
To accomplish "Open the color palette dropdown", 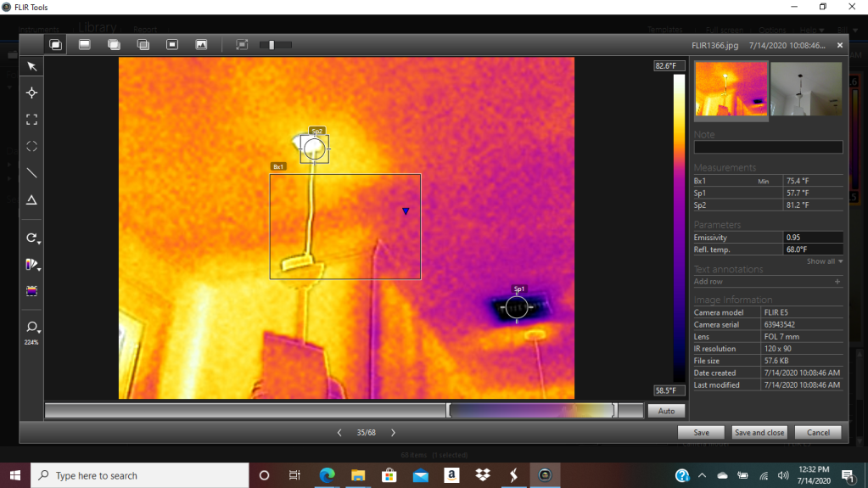I will click(x=32, y=265).
